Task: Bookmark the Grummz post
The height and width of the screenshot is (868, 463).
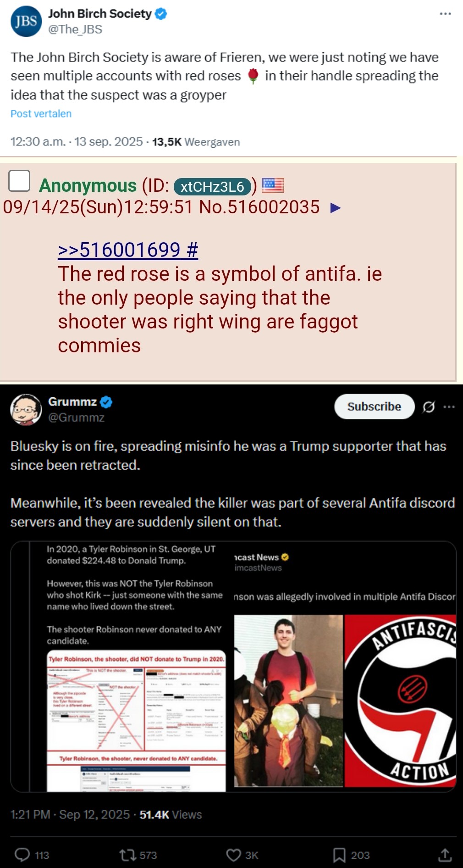Action: coord(339,855)
